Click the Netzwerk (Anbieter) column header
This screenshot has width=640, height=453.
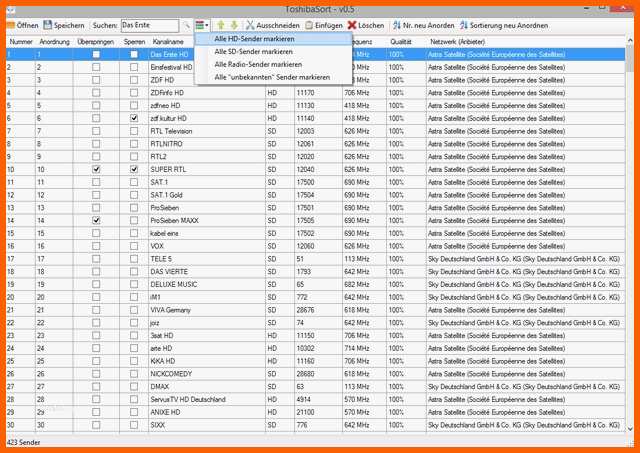[457, 42]
